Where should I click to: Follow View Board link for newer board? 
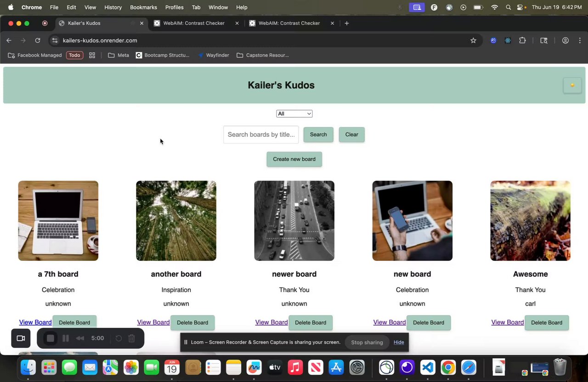tap(271, 322)
